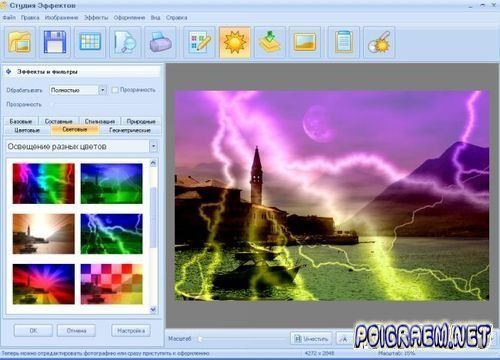500x360 pixels.
Task: Click the floppy disk save icon
Action: coord(55,43)
